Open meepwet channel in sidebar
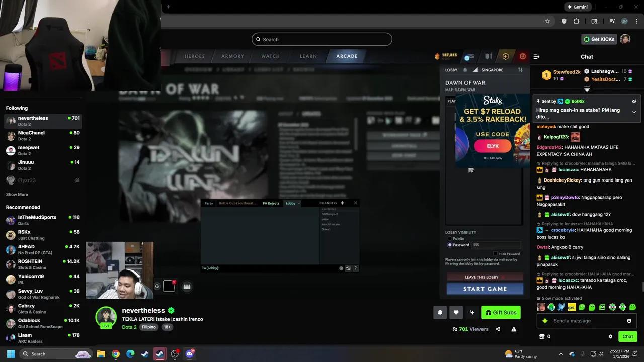 click(43, 150)
